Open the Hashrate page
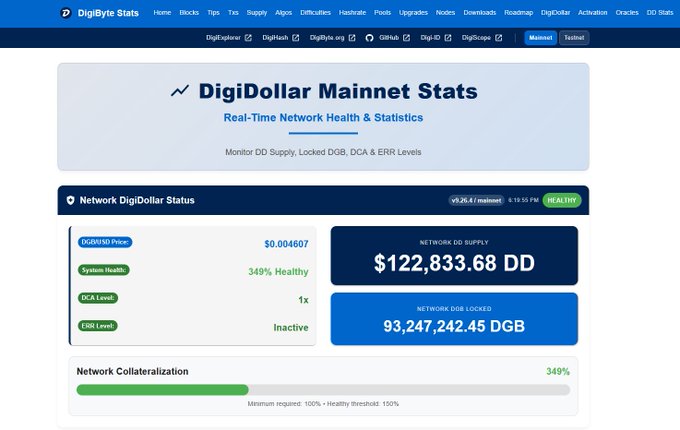 point(353,13)
